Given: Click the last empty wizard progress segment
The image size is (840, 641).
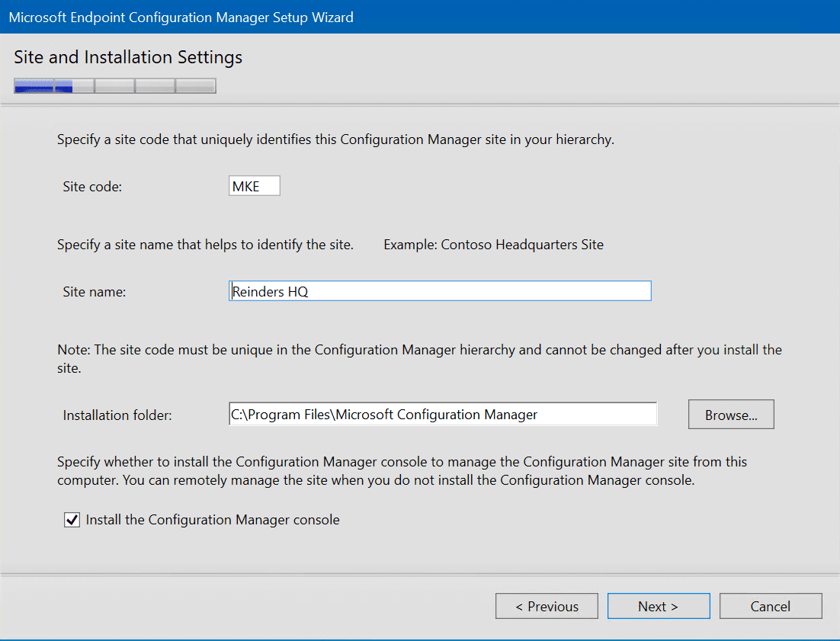Looking at the screenshot, I should (195, 85).
